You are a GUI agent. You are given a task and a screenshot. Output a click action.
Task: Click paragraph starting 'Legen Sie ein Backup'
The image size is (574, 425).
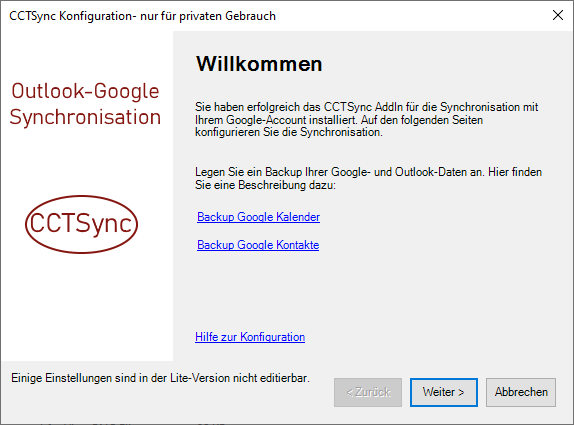pos(368,178)
